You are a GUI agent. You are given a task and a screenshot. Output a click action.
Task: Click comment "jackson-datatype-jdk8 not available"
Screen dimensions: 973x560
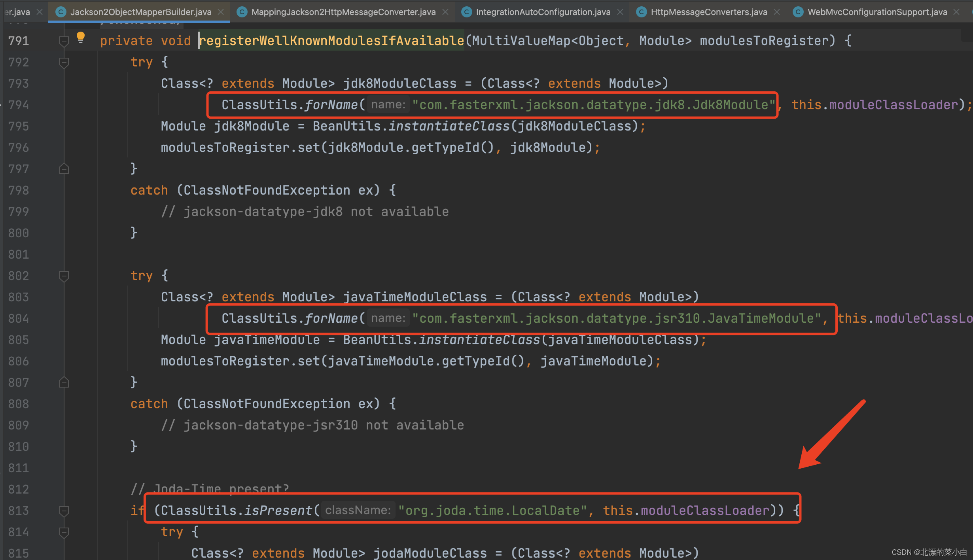pos(316,212)
